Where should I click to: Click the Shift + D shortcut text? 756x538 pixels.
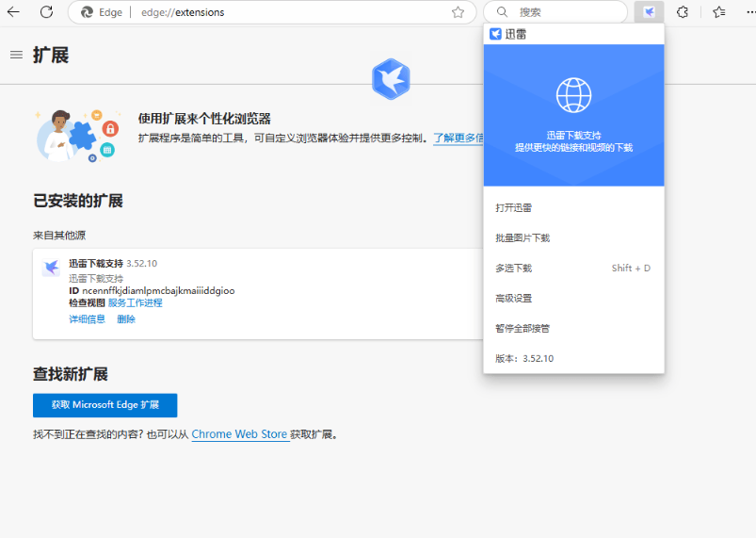point(631,269)
